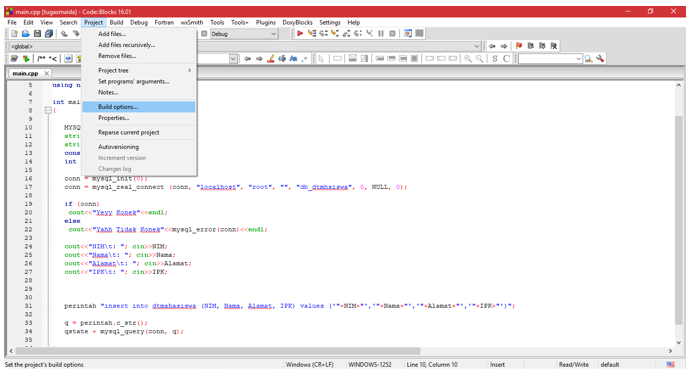Go to previous bookmark flag icon

pyautogui.click(x=531, y=46)
